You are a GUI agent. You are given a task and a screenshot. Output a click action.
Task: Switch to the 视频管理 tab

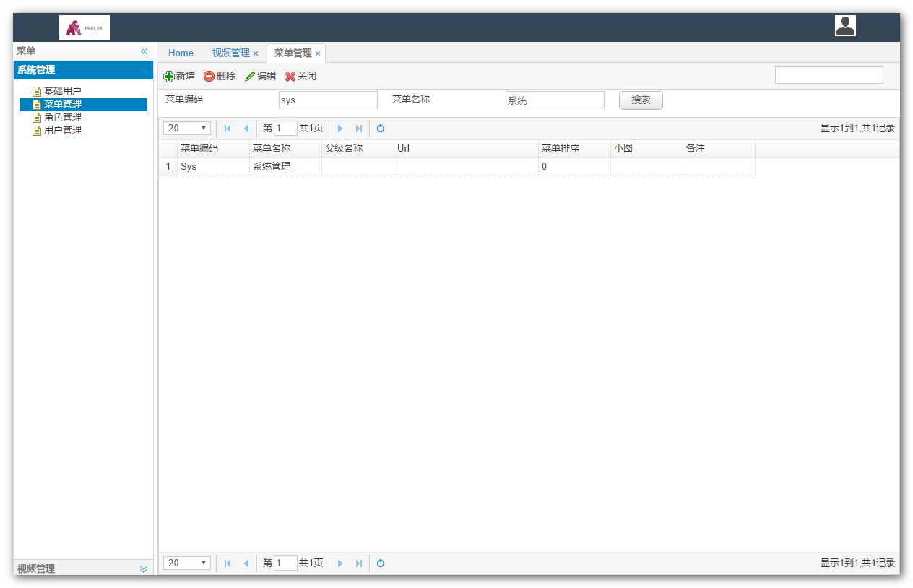[230, 53]
